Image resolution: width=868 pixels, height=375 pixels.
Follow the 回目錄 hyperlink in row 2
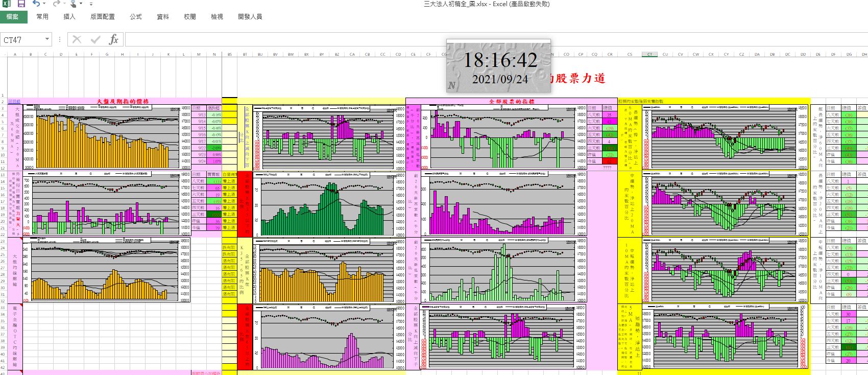pos(14,102)
